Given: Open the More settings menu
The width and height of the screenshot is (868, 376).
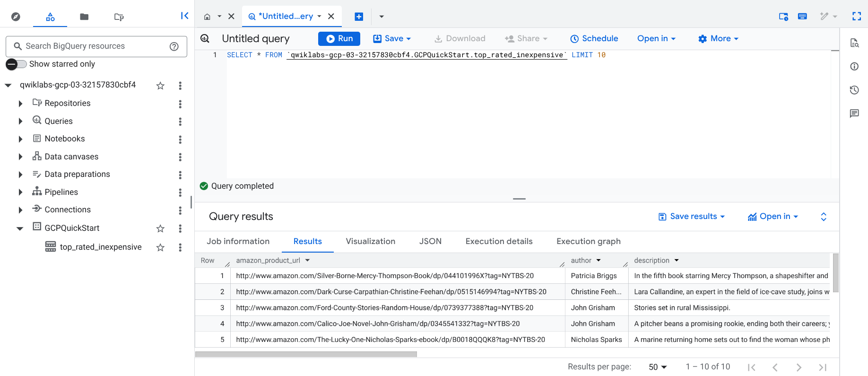Looking at the screenshot, I should (718, 39).
